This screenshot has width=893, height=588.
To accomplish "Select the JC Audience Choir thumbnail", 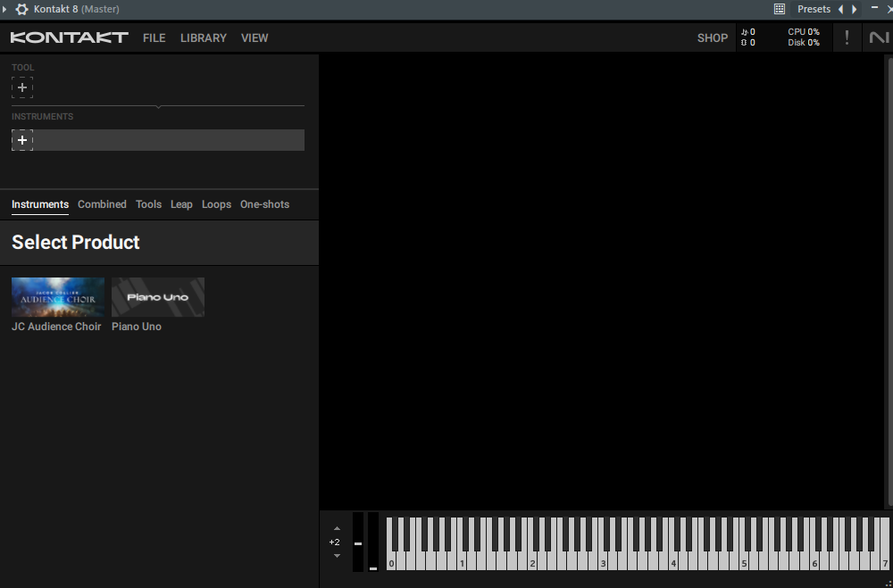I will (x=58, y=297).
